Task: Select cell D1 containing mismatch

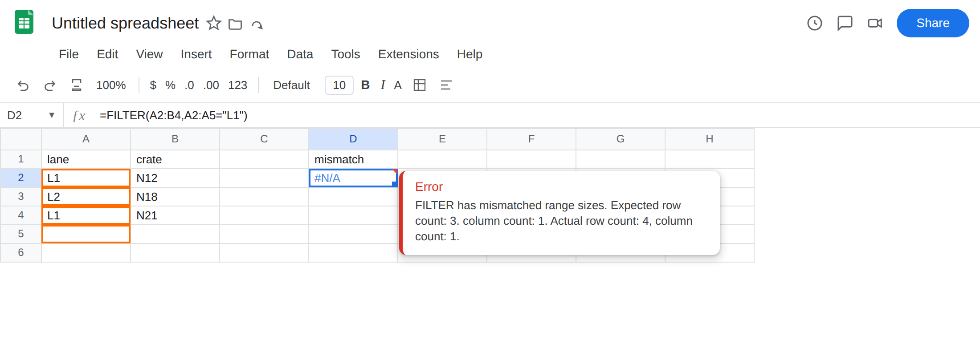Action: coord(353,159)
